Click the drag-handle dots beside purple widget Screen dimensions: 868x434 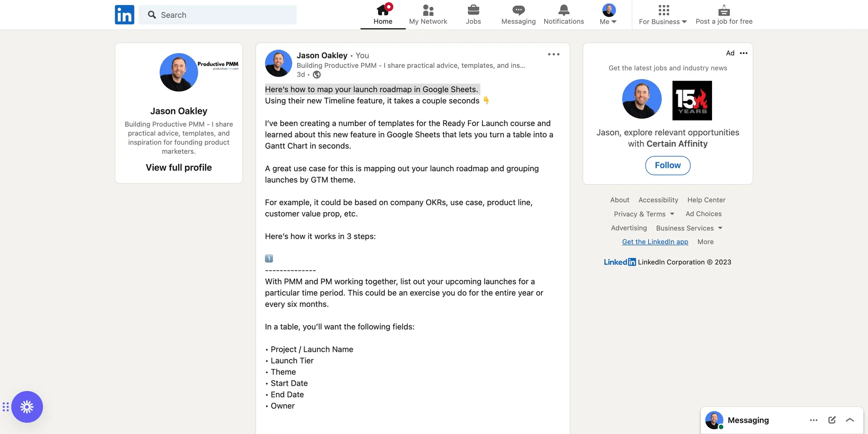pyautogui.click(x=6, y=407)
